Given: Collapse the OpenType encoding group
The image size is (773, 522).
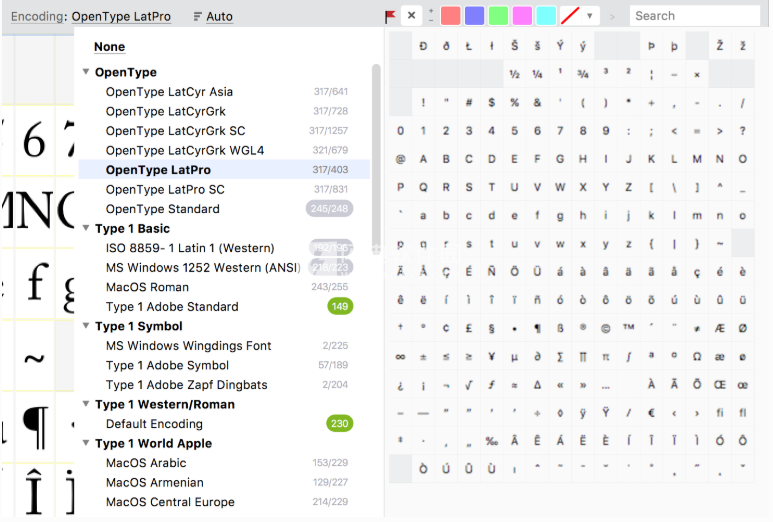Looking at the screenshot, I should coord(86,72).
